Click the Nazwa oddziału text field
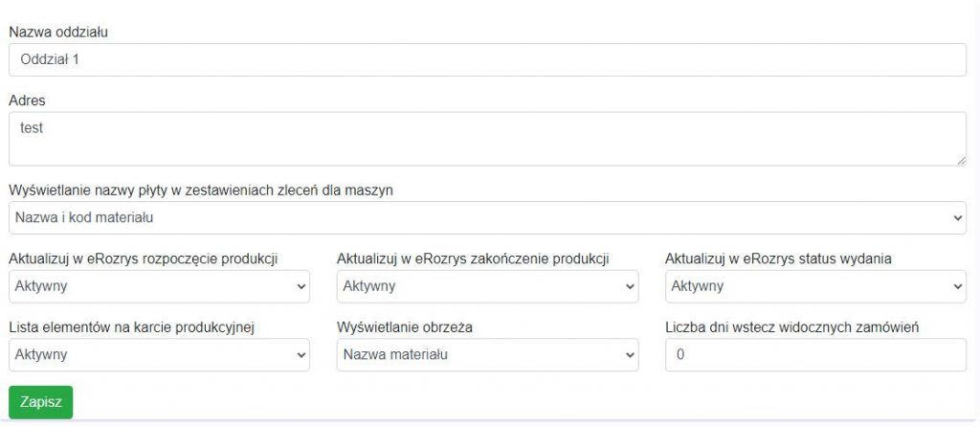Image resolution: width=980 pixels, height=427 pixels. click(x=487, y=59)
